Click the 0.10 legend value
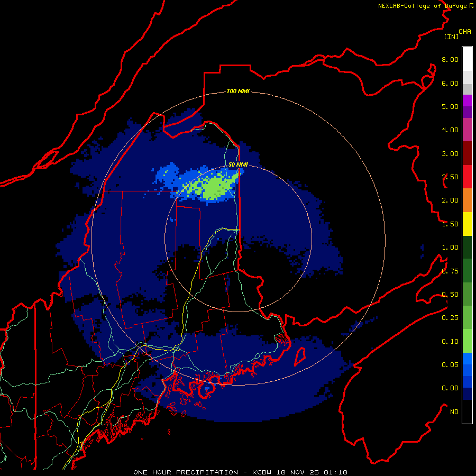Viewport: 476px width, 476px height. [450, 342]
